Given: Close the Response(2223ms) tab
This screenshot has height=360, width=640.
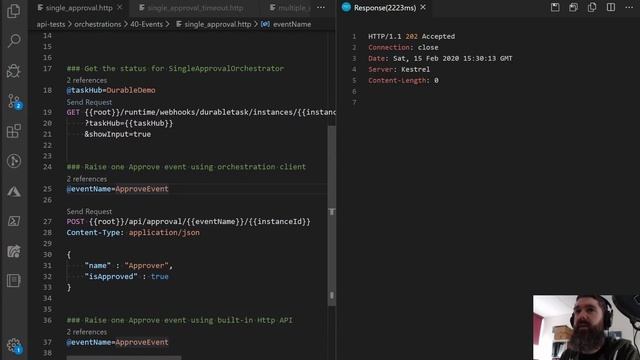Looking at the screenshot, I should (423, 7).
